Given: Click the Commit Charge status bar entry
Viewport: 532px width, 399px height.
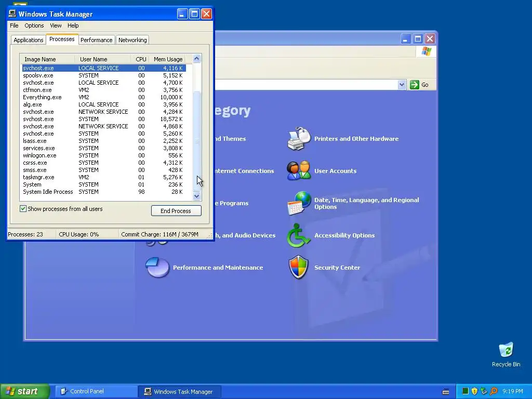Looking at the screenshot, I should [159, 234].
